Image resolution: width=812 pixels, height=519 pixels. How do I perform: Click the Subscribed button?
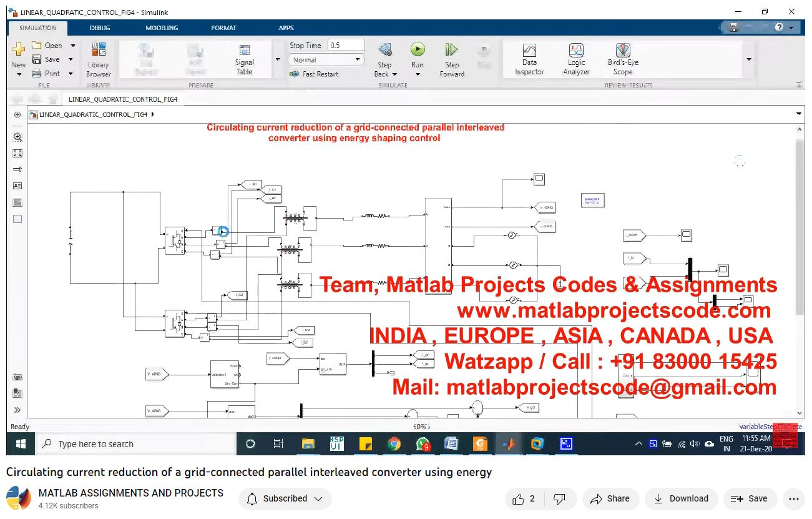[285, 498]
